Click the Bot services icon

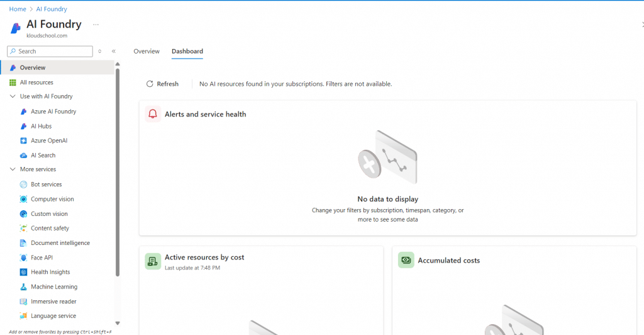point(24,185)
